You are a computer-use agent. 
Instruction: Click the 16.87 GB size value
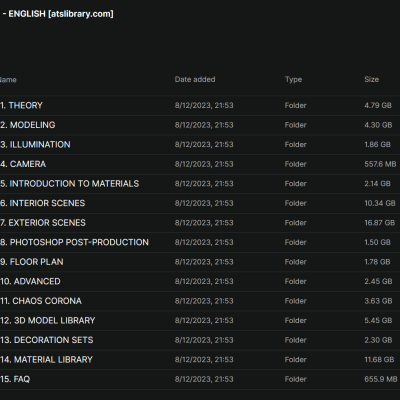380,223
